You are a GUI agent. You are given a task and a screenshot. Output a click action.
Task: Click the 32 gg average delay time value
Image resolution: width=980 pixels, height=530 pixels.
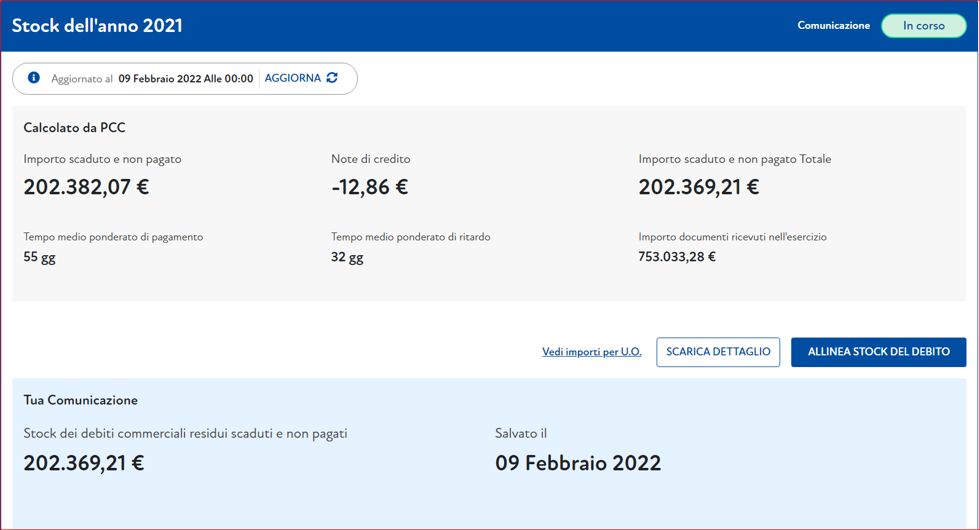[x=347, y=257]
